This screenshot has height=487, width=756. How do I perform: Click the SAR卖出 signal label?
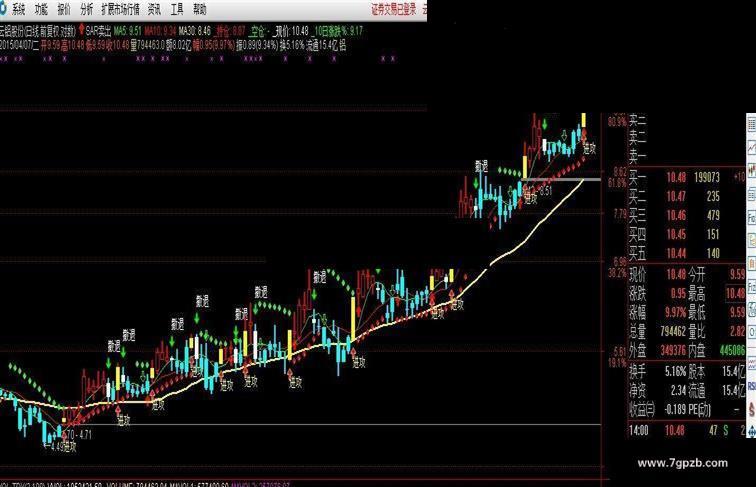(x=99, y=31)
